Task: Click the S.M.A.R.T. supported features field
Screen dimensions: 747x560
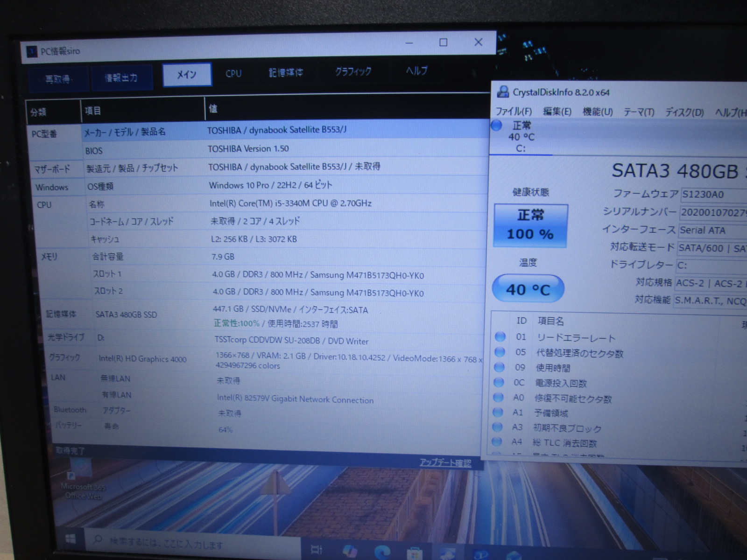Action: pos(710,301)
